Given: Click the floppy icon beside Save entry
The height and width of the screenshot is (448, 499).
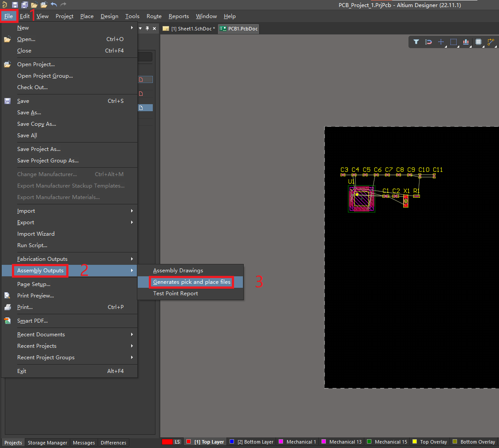Looking at the screenshot, I should tap(8, 101).
